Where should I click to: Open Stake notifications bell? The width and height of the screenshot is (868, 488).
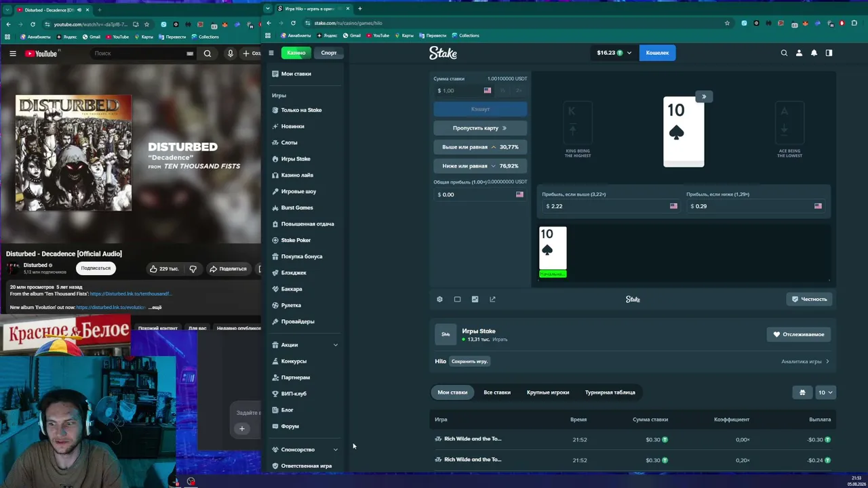tap(814, 53)
